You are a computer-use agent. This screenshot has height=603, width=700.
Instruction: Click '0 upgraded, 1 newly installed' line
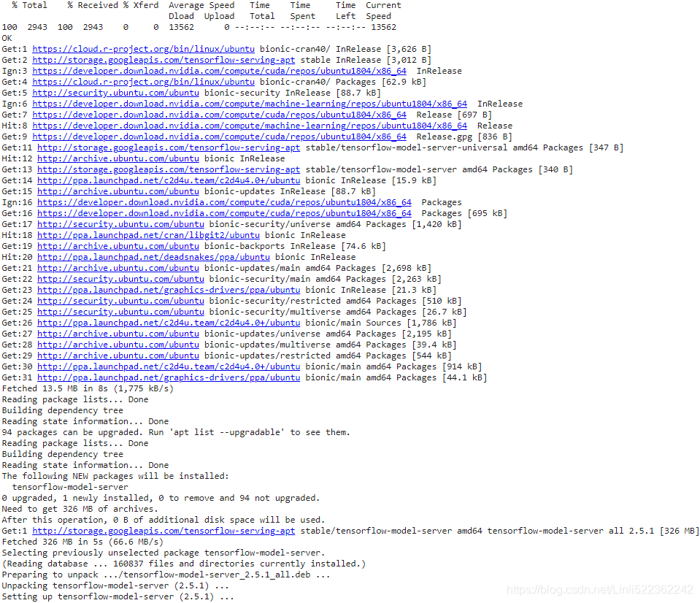tap(161, 497)
